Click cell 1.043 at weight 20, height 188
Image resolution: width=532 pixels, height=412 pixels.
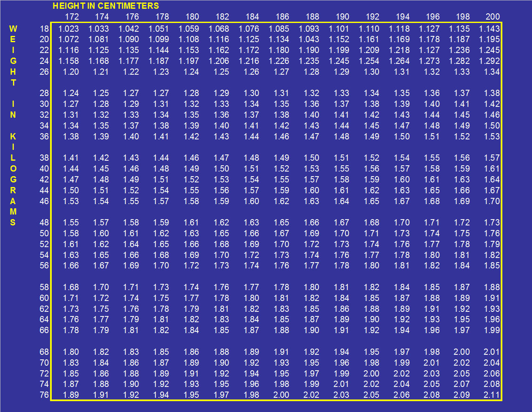309,39
